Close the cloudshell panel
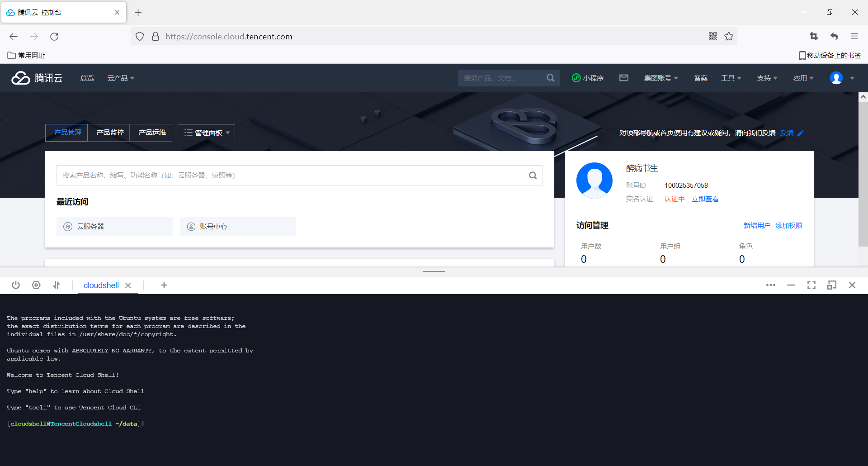This screenshot has height=466, width=868. pos(852,285)
